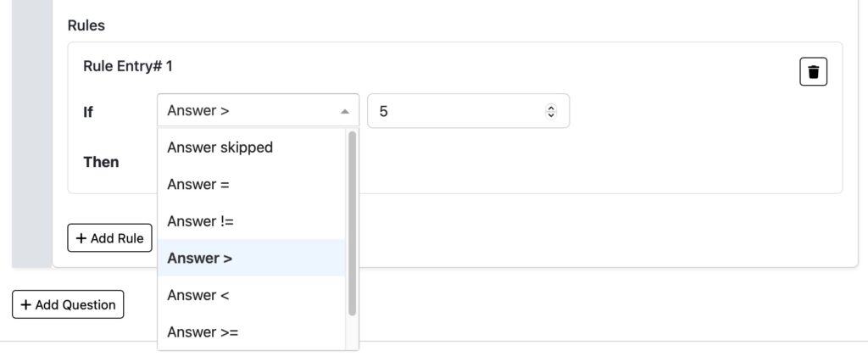Click the Add Question button

point(68,304)
